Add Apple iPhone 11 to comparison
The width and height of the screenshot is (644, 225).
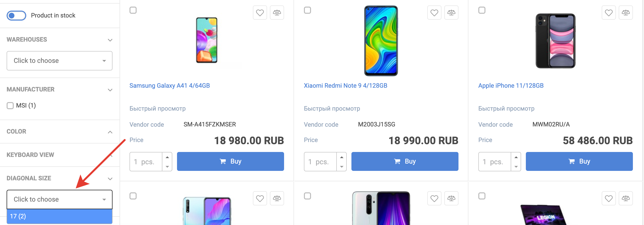click(626, 13)
